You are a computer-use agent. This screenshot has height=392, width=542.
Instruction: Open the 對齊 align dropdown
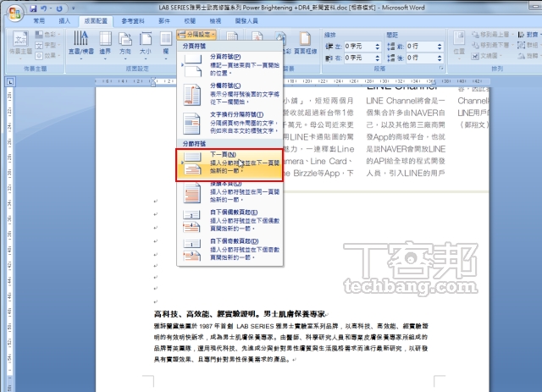(x=528, y=34)
